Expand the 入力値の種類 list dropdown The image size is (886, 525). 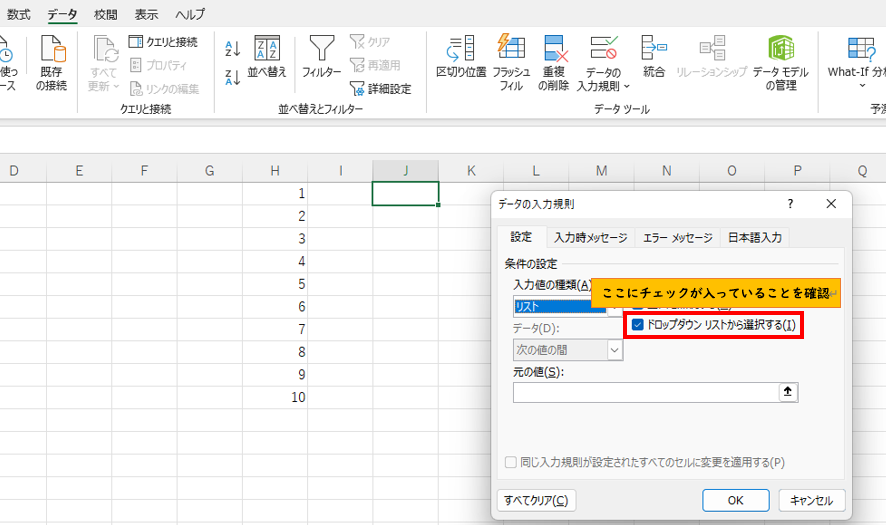coord(614,307)
